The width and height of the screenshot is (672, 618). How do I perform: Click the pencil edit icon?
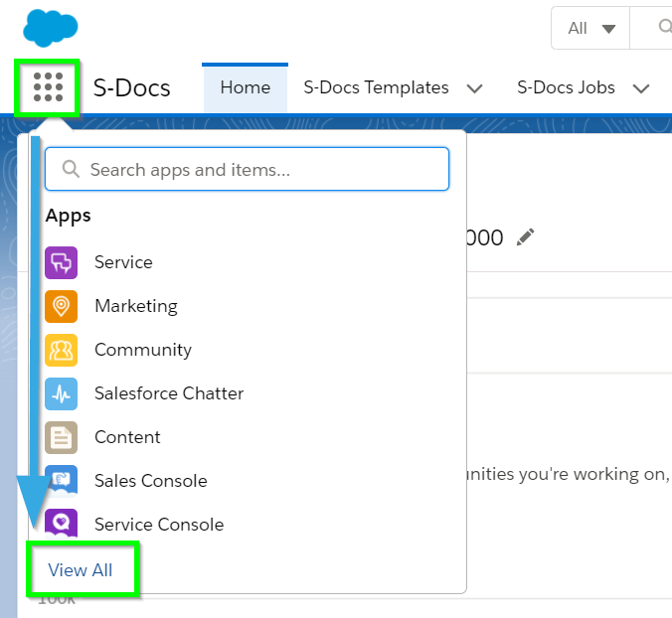pyautogui.click(x=526, y=236)
